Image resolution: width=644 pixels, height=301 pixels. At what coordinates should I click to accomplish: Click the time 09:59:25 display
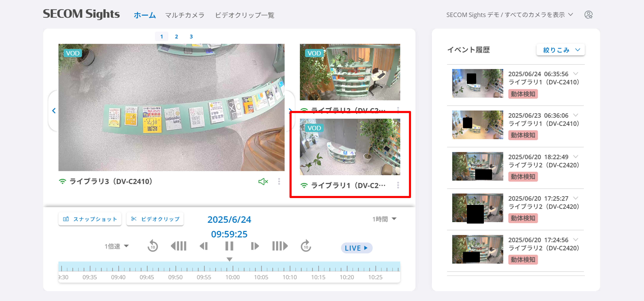click(x=229, y=234)
